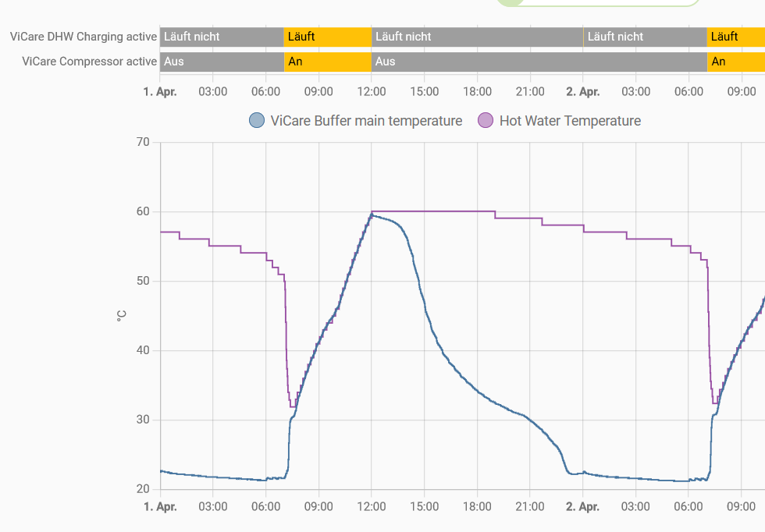This screenshot has height=532, width=765.
Task: Click 'Läuft nicht' segment starting 2. Apr.
Action: 645,37
